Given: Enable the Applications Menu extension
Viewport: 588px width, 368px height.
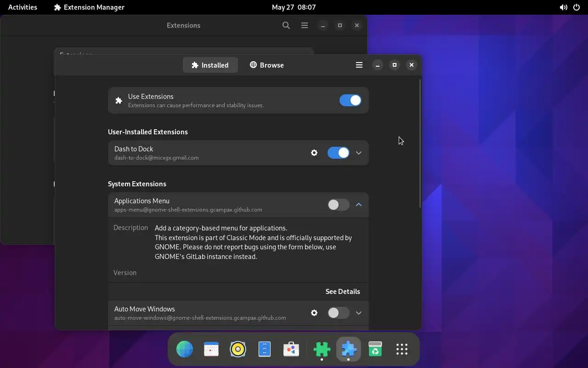Looking at the screenshot, I should pyautogui.click(x=338, y=205).
